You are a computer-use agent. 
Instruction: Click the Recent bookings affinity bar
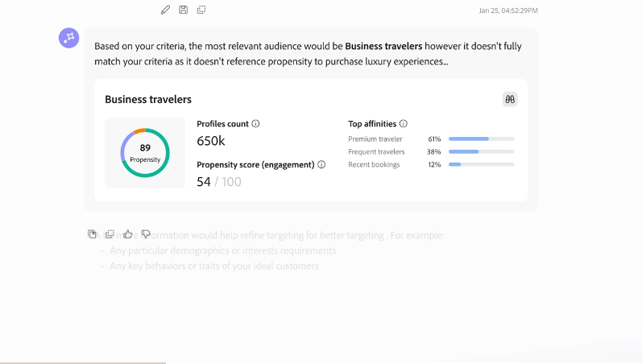[482, 164]
